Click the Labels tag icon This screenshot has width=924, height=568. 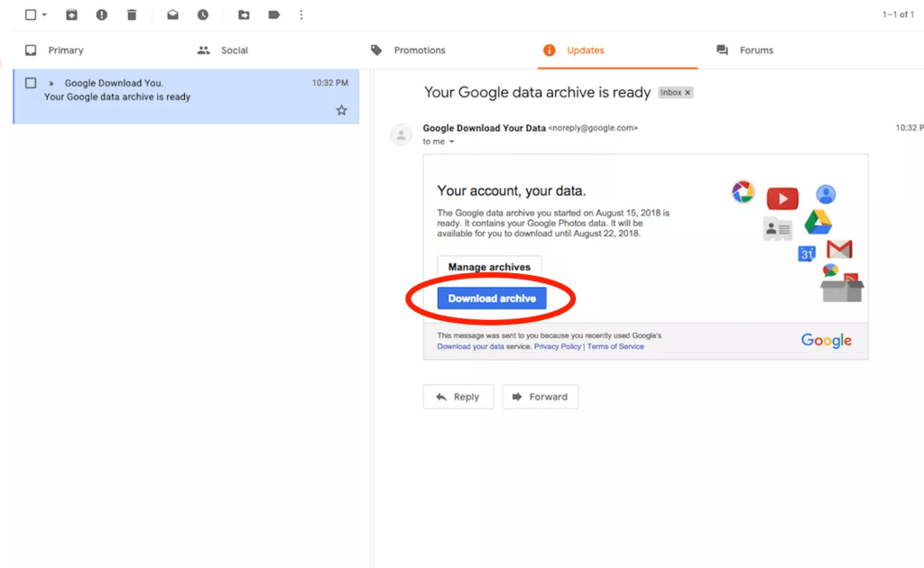273,14
